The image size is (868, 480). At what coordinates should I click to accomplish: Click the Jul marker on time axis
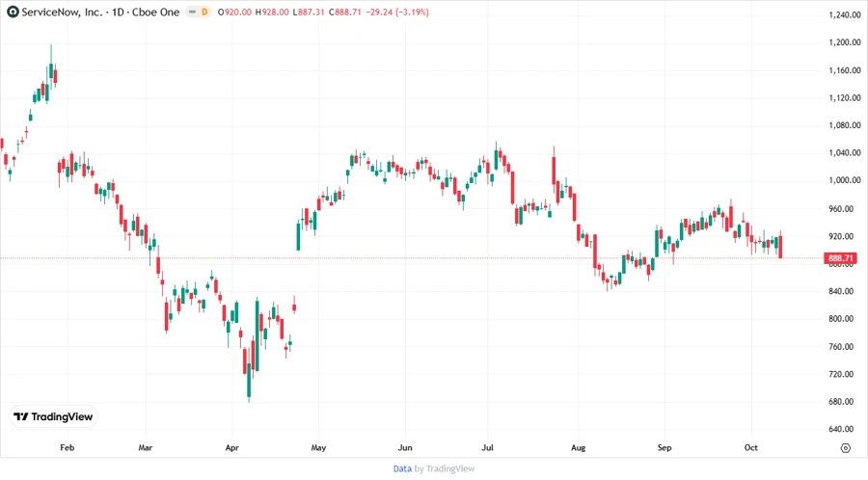[x=489, y=448]
